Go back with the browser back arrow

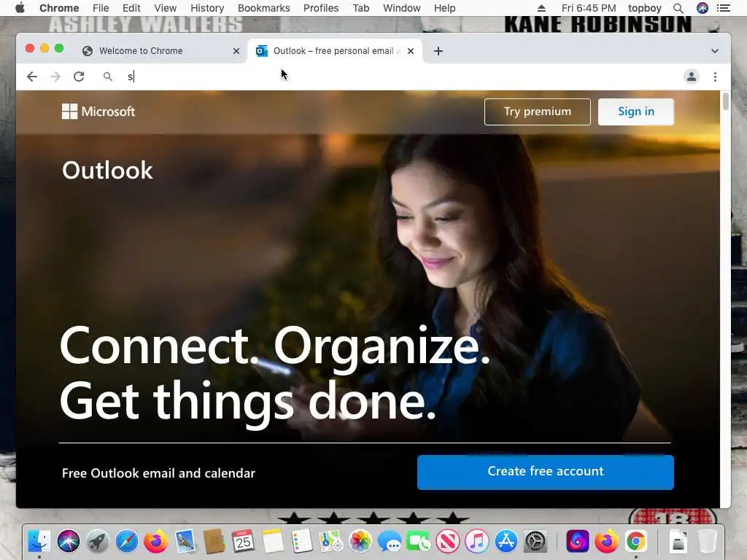click(32, 77)
